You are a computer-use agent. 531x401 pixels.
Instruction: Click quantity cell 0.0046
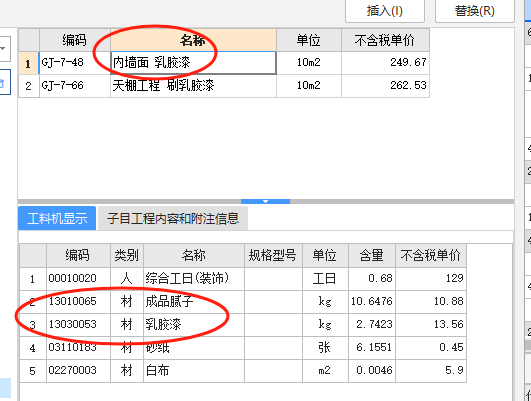[372, 371]
